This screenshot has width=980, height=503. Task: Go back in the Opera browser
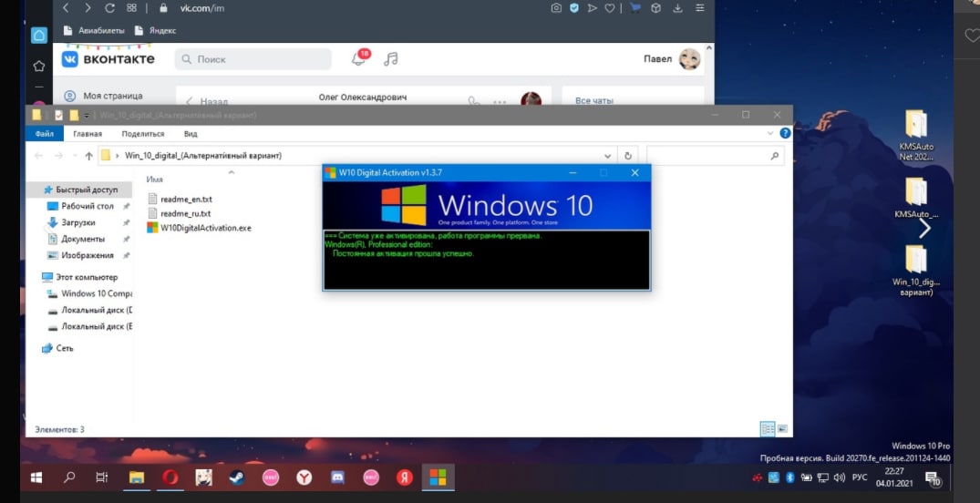(x=67, y=8)
